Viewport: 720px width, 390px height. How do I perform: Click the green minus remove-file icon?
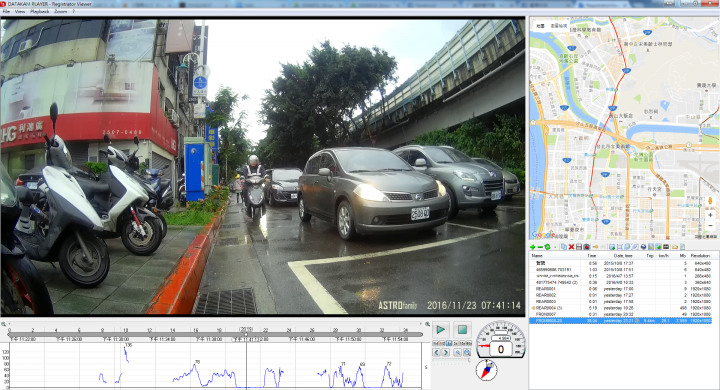[540, 247]
